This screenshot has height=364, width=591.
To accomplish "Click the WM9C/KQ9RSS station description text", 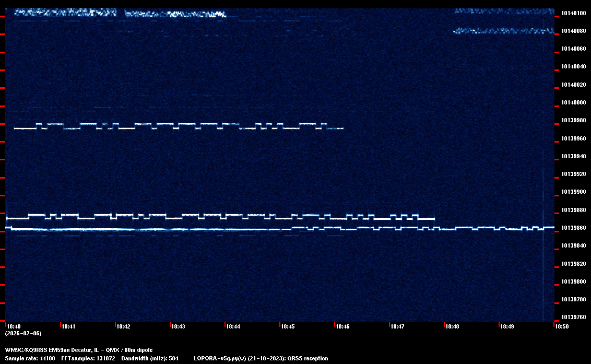I will (79, 349).
